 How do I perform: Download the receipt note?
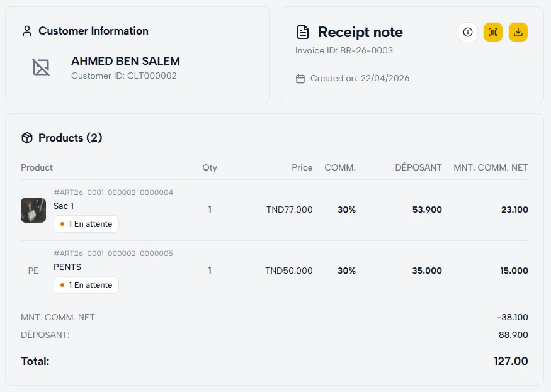tap(518, 32)
